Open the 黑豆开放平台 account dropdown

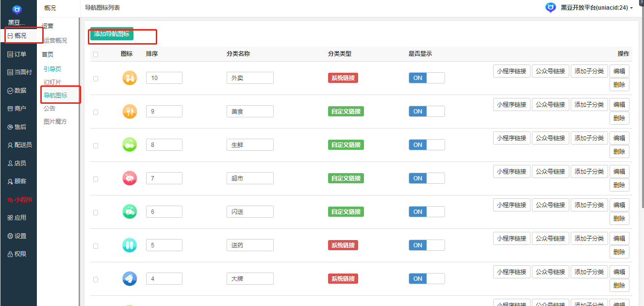[x=597, y=8]
